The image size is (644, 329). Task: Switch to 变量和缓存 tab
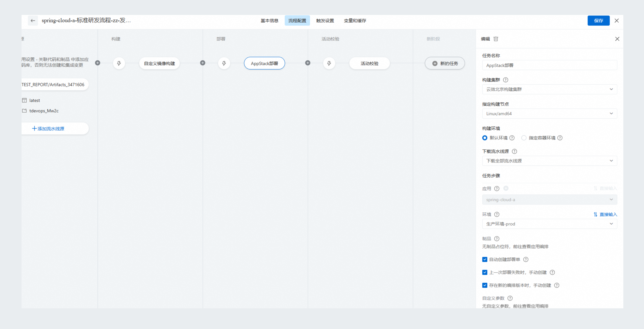tap(355, 21)
